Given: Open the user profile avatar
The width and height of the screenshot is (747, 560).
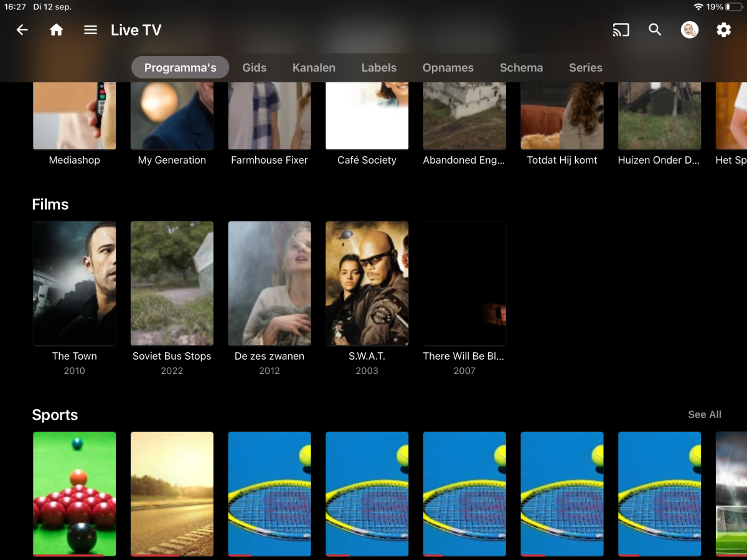Looking at the screenshot, I should pyautogui.click(x=689, y=30).
